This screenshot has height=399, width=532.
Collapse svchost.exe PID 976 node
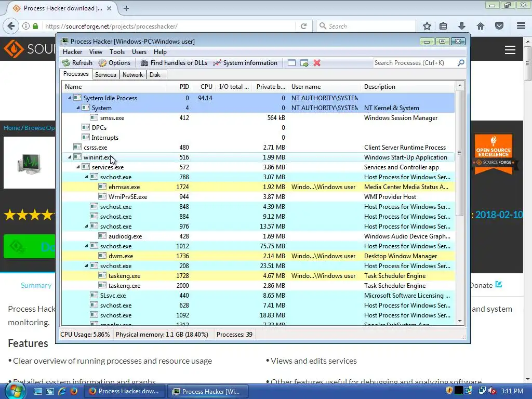[x=86, y=226]
